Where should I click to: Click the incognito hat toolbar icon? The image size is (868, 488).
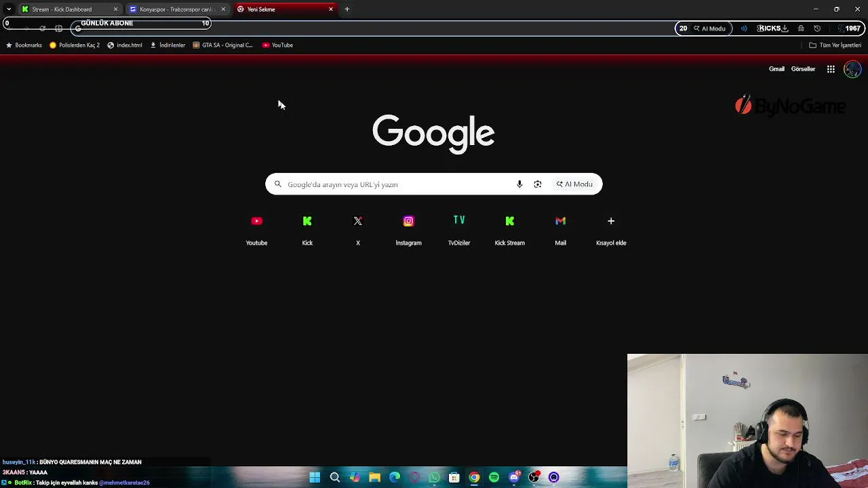(x=801, y=28)
